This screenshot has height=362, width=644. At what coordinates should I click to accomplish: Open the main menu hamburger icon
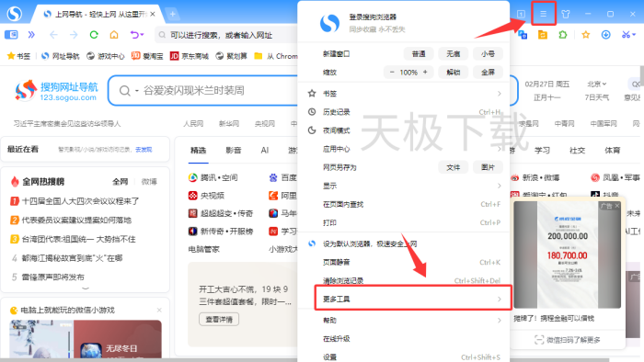[x=543, y=14]
